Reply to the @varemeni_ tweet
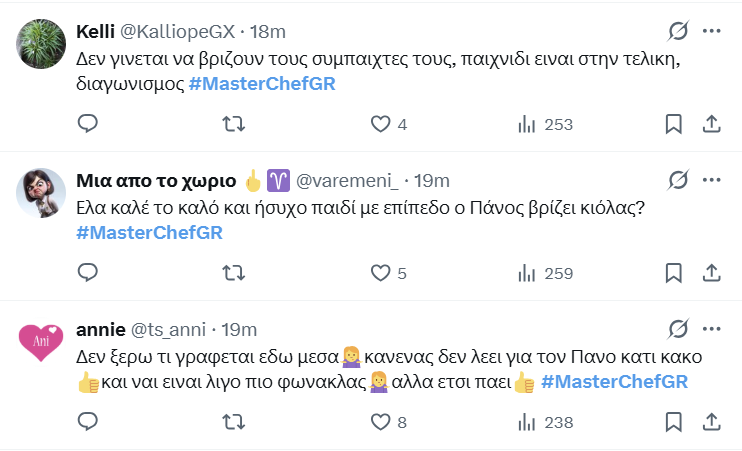The height and width of the screenshot is (451, 742). click(87, 273)
